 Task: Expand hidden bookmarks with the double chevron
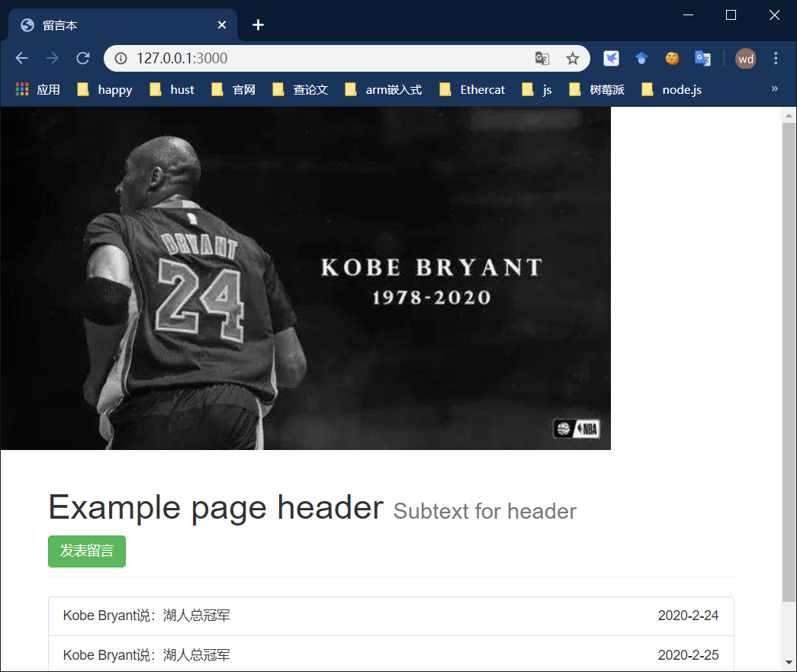pyautogui.click(x=775, y=89)
